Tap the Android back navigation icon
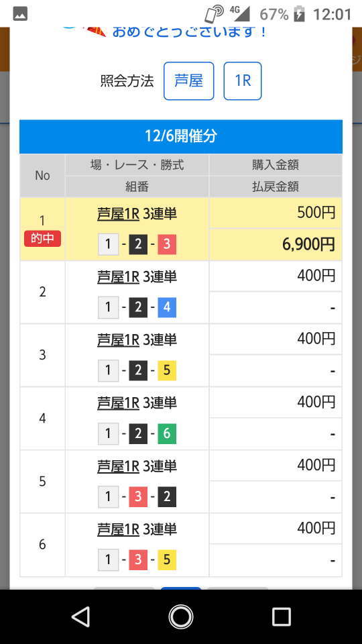The height and width of the screenshot is (644, 362). pos(81,616)
